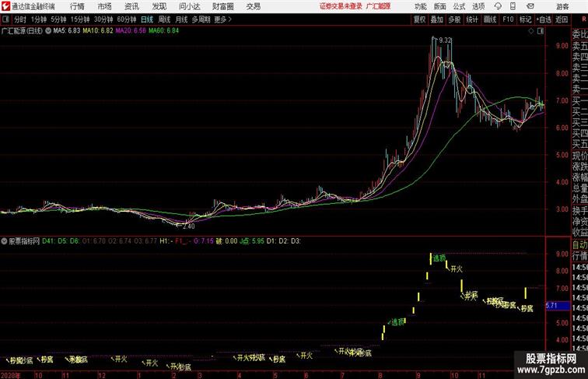Switch to the 30分钟 period tab

pyautogui.click(x=103, y=19)
